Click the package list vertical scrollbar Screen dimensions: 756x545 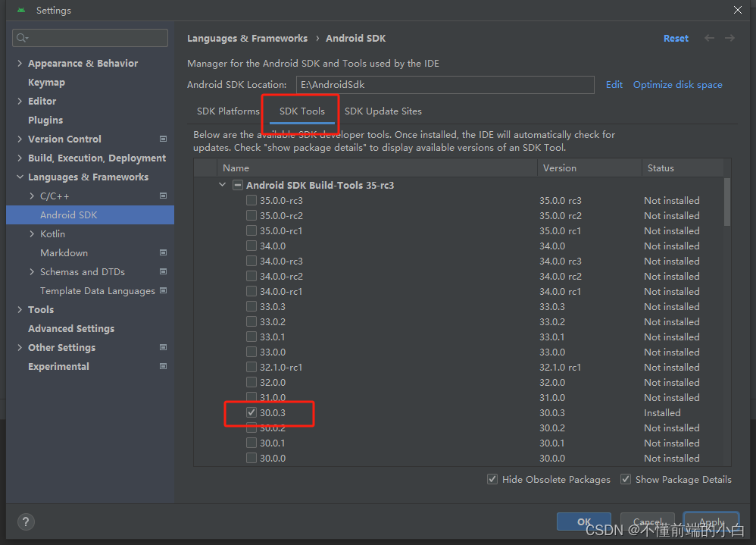pos(727,202)
